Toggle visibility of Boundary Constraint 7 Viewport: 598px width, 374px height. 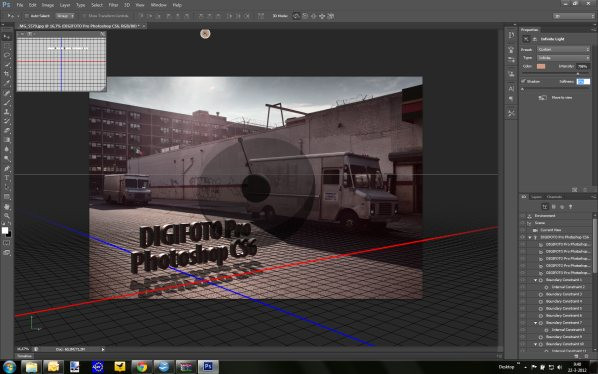click(523, 323)
